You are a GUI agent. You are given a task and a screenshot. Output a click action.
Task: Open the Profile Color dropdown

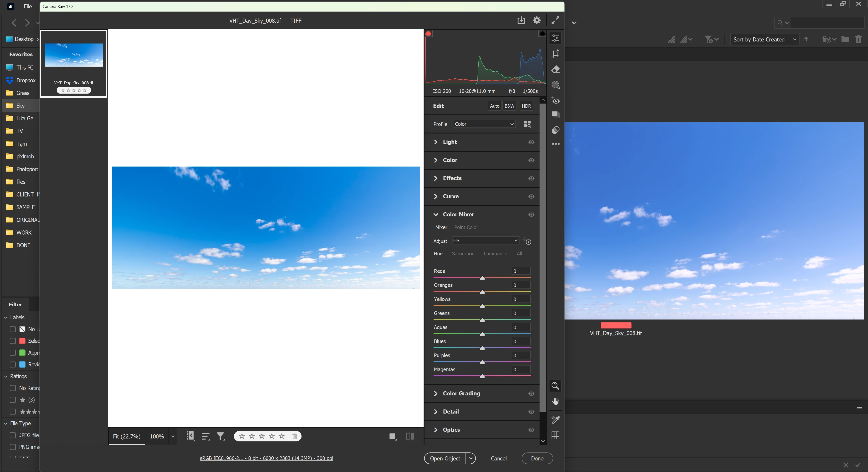point(484,124)
